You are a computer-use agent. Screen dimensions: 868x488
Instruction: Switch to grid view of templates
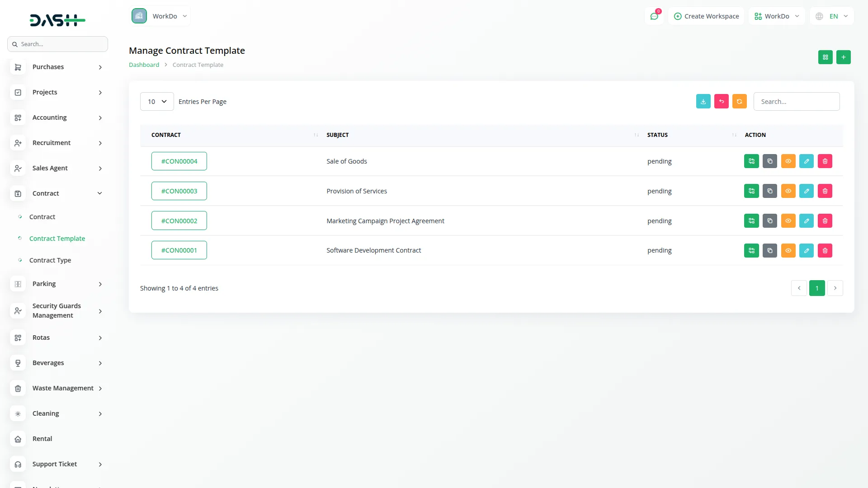point(826,57)
